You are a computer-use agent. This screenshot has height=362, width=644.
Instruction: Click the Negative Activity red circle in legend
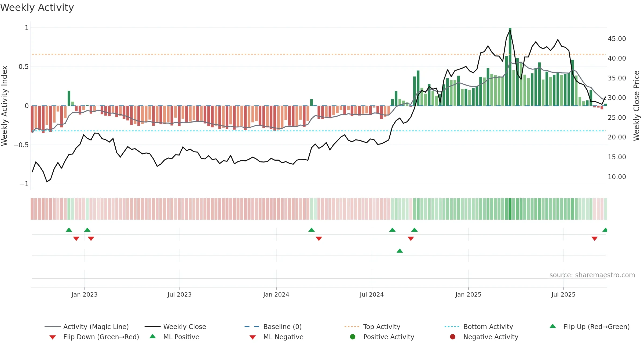[x=453, y=337]
